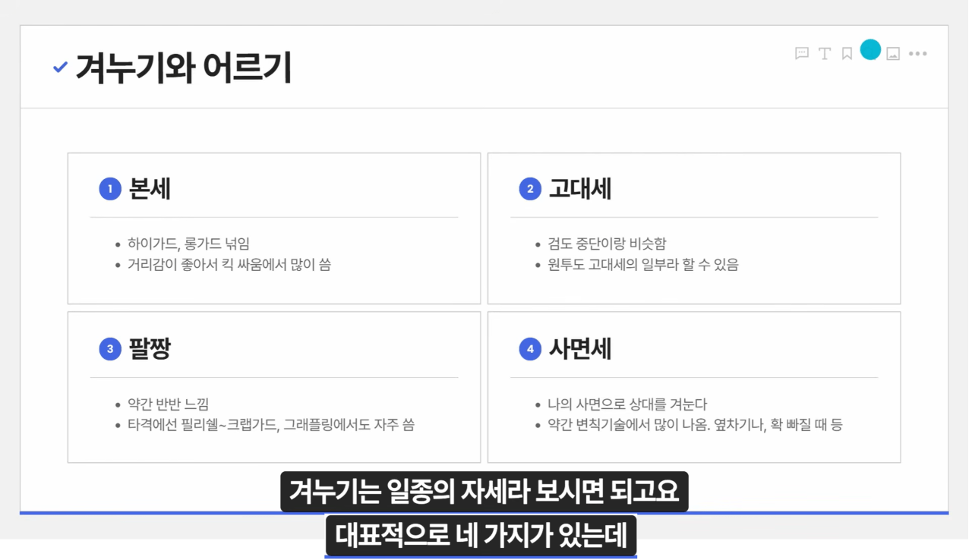This screenshot has height=560, width=972.
Task: Select the text T icon
Action: (824, 53)
